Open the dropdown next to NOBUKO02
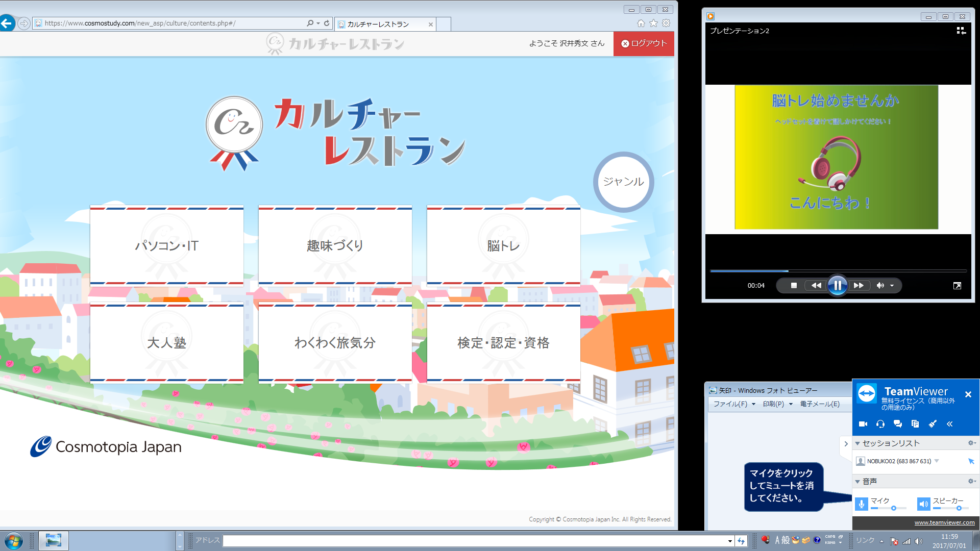 tap(937, 461)
